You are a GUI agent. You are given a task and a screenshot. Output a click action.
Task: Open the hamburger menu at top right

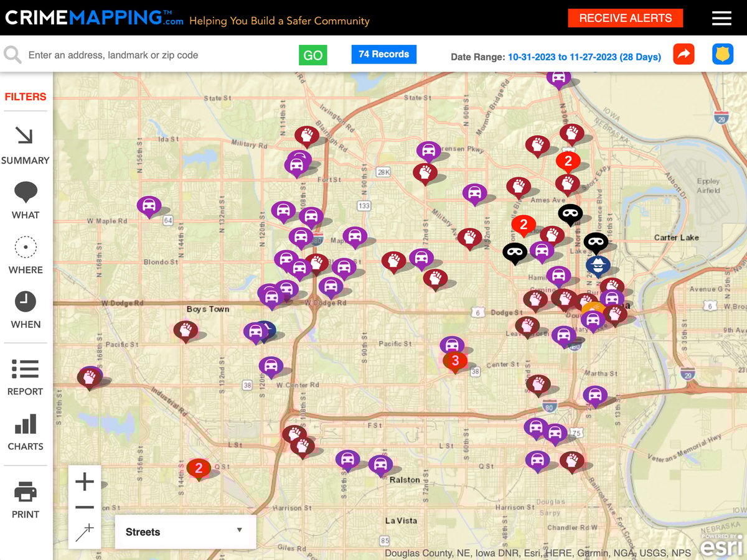(721, 18)
